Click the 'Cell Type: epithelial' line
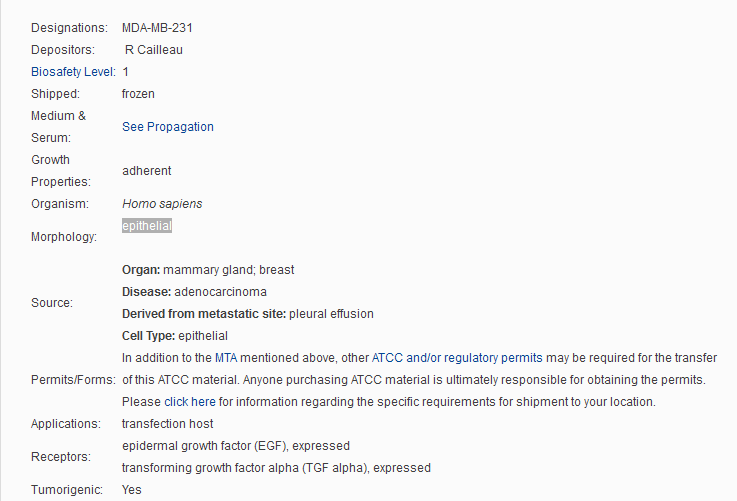This screenshot has width=737, height=501. [x=175, y=336]
